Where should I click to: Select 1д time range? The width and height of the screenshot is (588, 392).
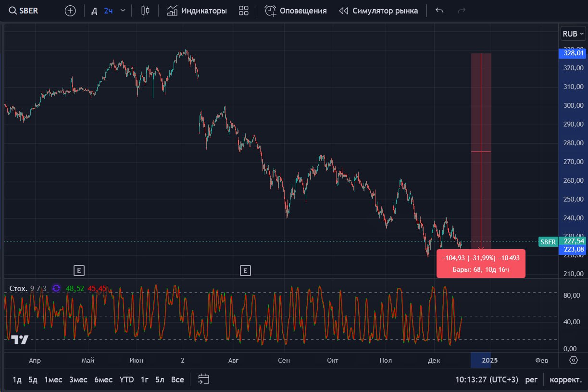(17, 379)
